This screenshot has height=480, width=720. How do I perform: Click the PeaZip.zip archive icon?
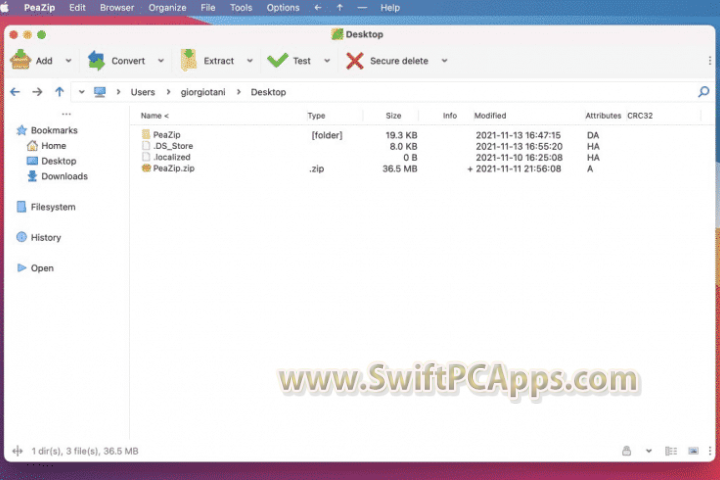146,168
